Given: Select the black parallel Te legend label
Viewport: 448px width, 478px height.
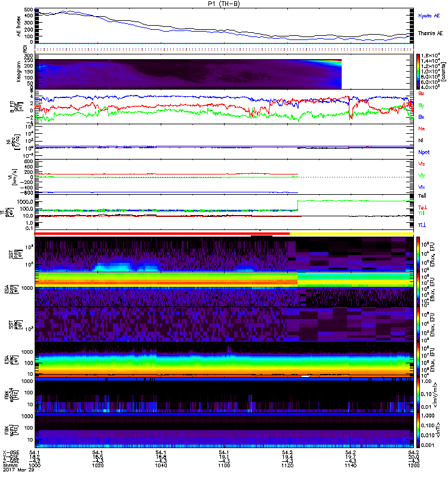Looking at the screenshot, I should coord(422,196).
